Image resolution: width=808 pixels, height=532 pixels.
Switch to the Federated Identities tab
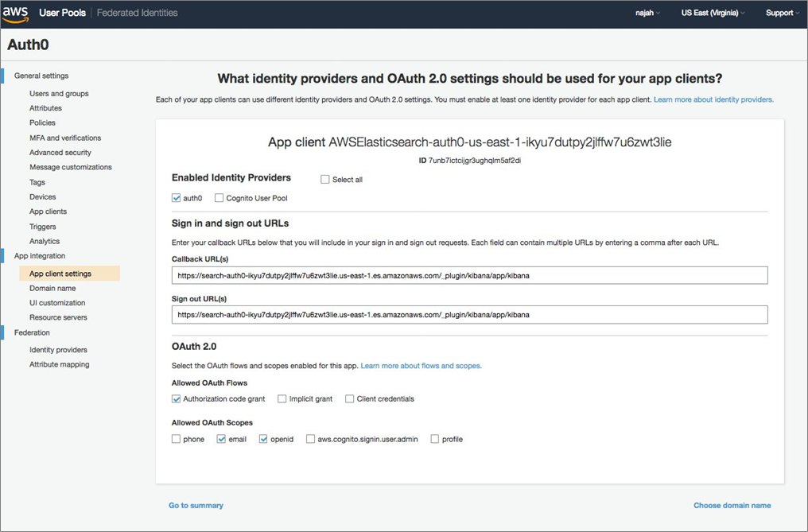(x=136, y=12)
